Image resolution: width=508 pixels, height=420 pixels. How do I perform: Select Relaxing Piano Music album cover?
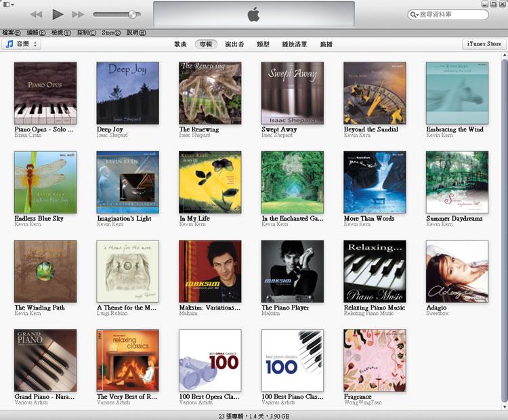375,272
